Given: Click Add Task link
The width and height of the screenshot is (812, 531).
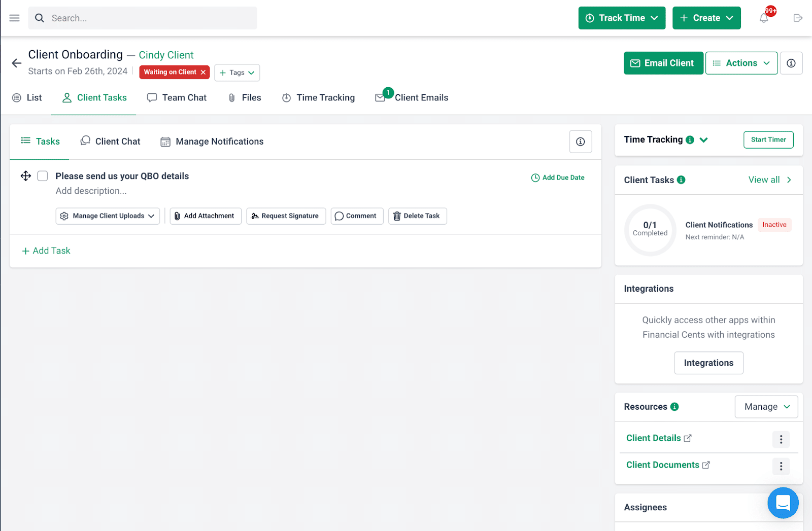Looking at the screenshot, I should point(46,251).
